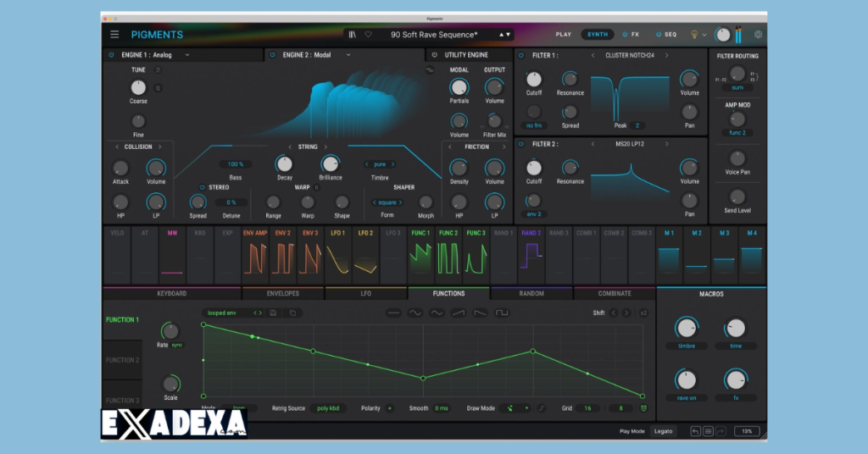Toggle the SEQ power icon
This screenshot has width=868, height=454.
point(658,34)
